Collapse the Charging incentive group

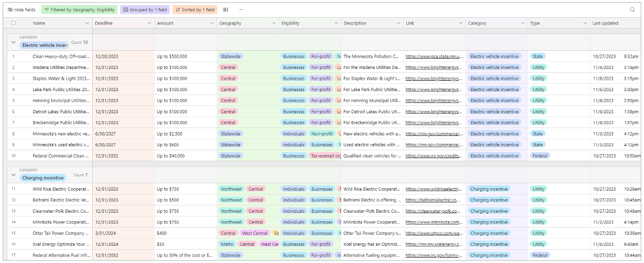click(x=13, y=175)
